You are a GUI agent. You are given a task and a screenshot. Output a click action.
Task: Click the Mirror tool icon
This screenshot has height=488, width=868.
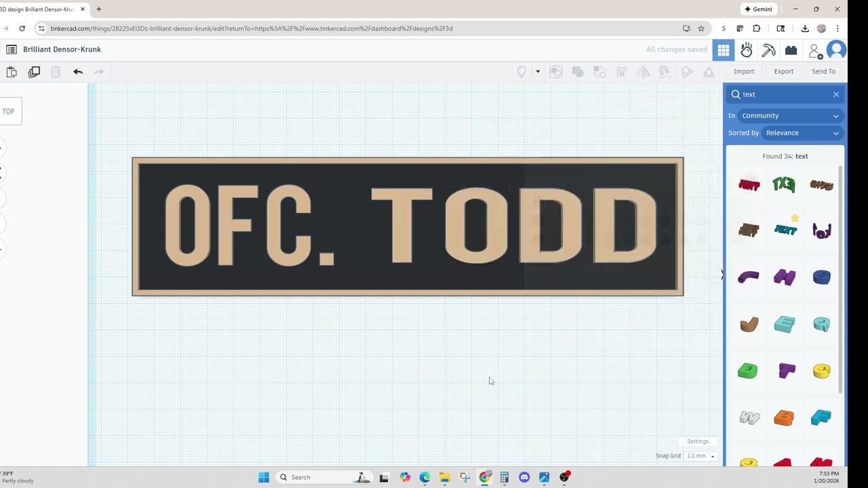pos(643,72)
